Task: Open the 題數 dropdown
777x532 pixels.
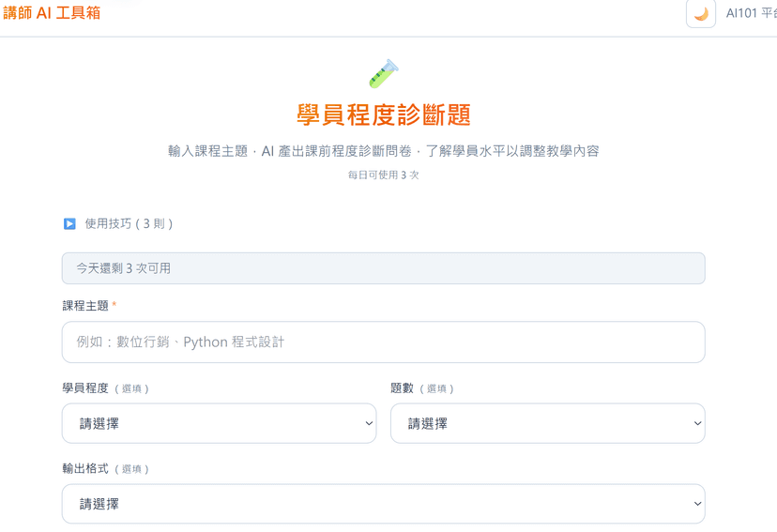Action: (548, 423)
